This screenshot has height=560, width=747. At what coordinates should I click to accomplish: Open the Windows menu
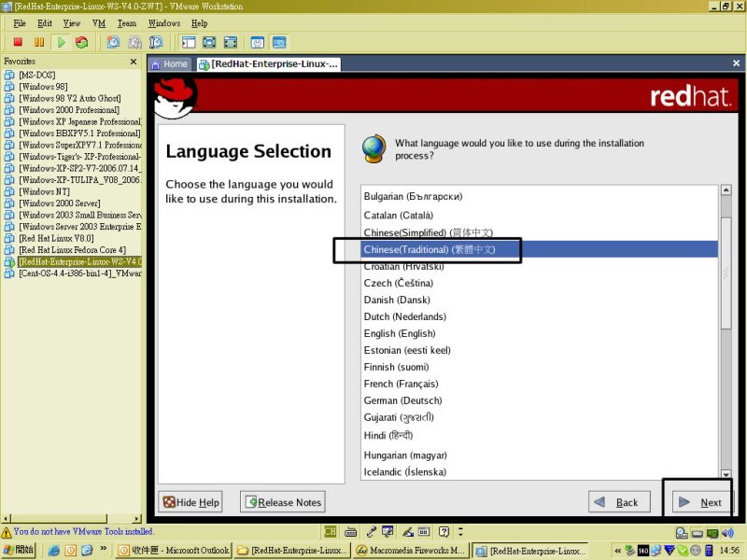click(164, 23)
